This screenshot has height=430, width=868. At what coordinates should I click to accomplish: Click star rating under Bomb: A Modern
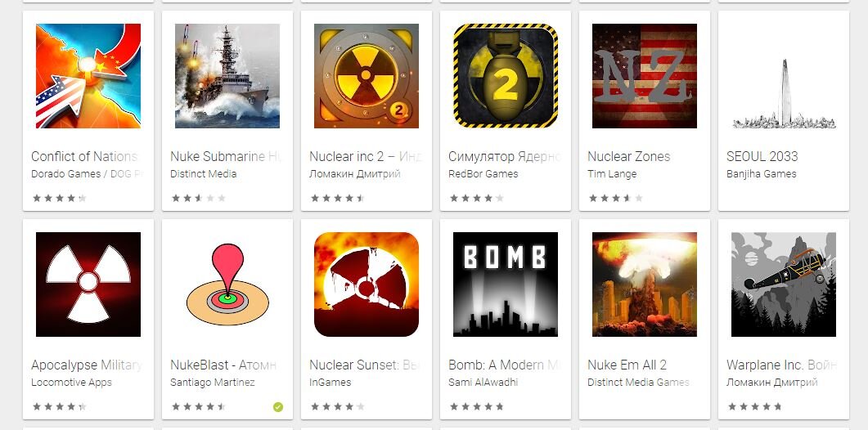point(477,407)
